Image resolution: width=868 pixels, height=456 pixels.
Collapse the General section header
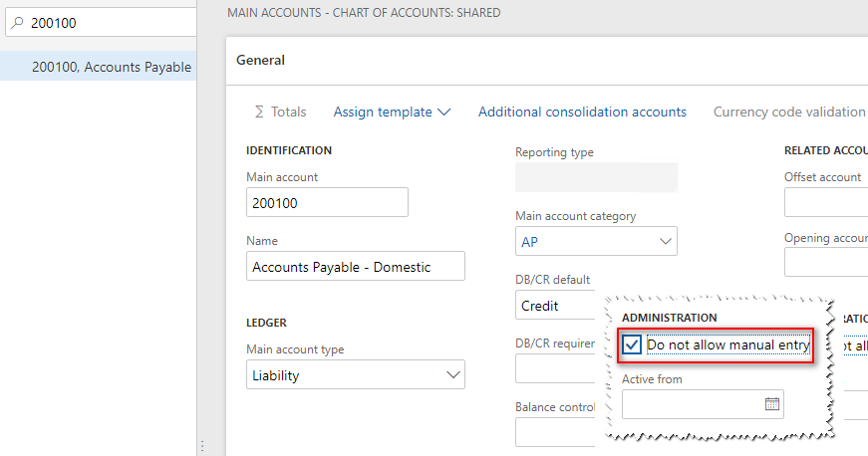(x=260, y=60)
